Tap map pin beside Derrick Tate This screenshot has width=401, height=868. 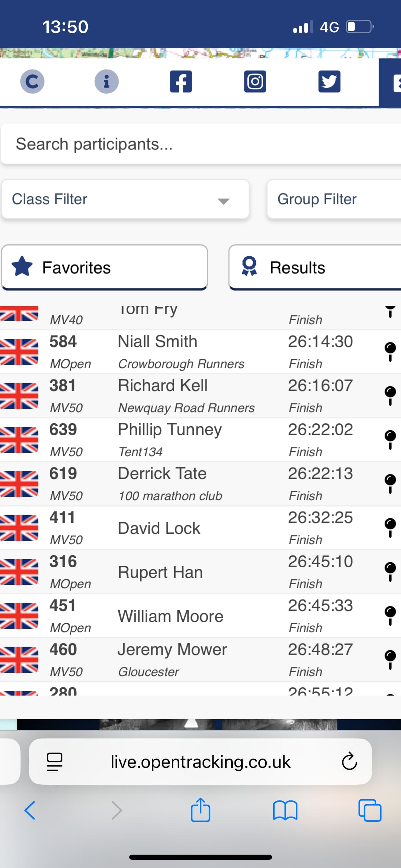coord(390,483)
